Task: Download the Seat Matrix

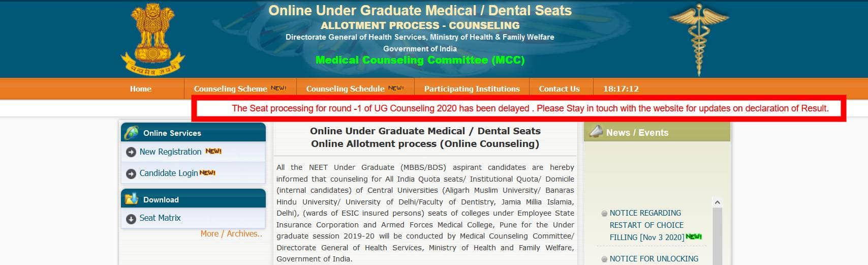Action: click(x=160, y=218)
